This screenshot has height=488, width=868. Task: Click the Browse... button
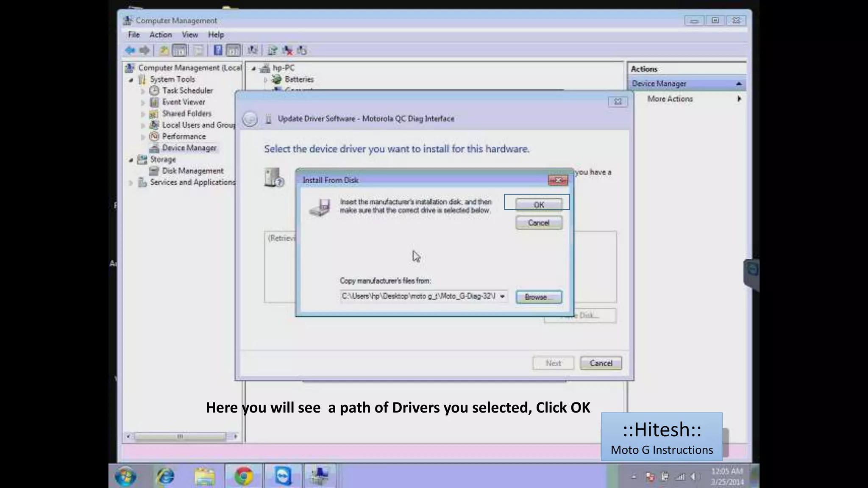point(539,297)
